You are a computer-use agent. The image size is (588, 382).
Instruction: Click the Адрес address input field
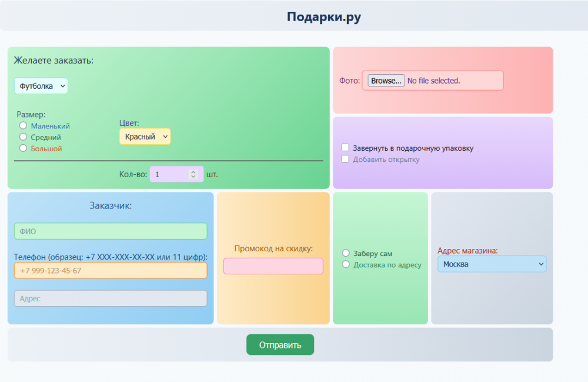(111, 298)
